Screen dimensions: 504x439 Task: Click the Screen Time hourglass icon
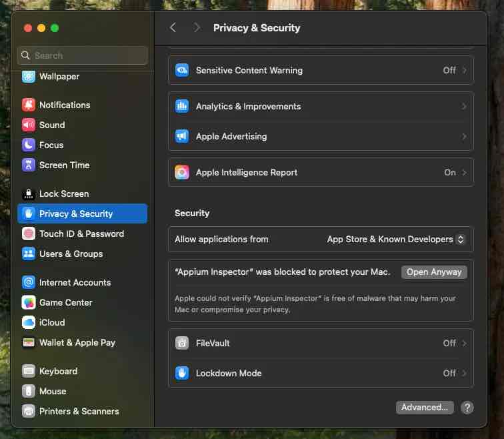(x=29, y=165)
